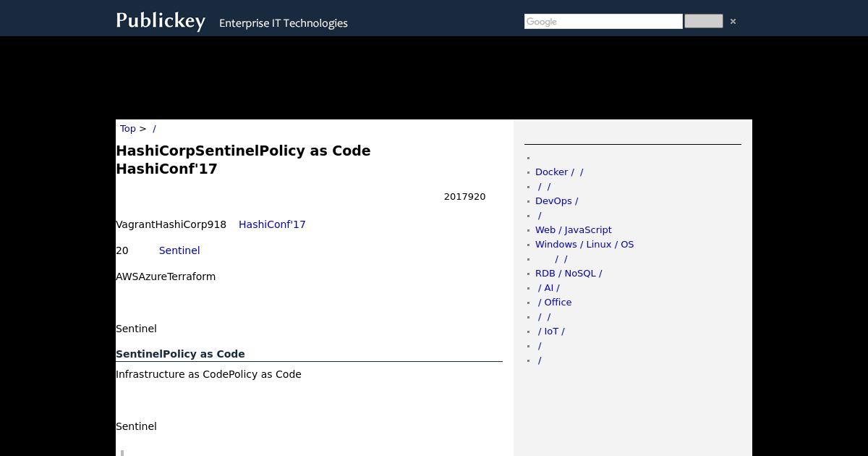Click the article headline HashiCorpSentinelPolicy as Code
Image resolution: width=868 pixels, height=456 pixels.
(243, 159)
